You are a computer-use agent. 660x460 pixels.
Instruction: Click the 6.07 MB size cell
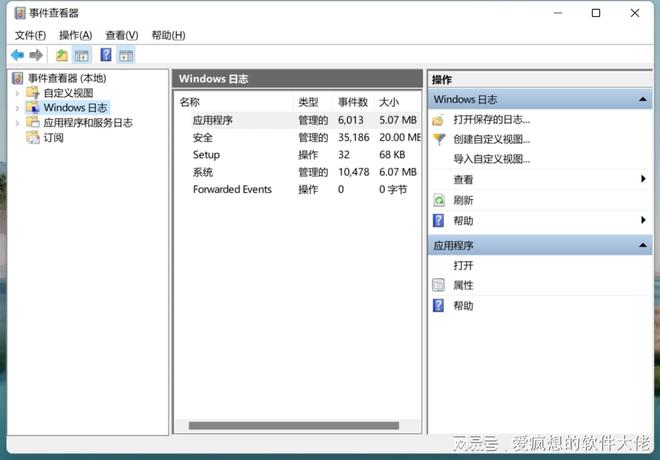[x=398, y=172]
